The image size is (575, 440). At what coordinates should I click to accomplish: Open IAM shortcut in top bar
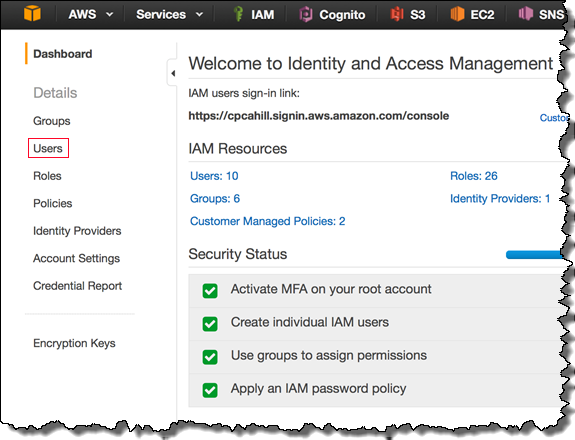(254, 14)
